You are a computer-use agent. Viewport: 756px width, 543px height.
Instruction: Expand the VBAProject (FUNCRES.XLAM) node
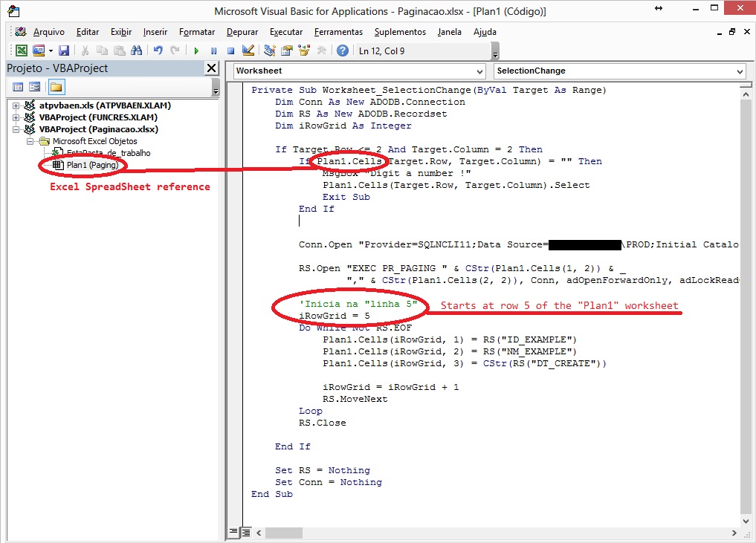click(16, 117)
